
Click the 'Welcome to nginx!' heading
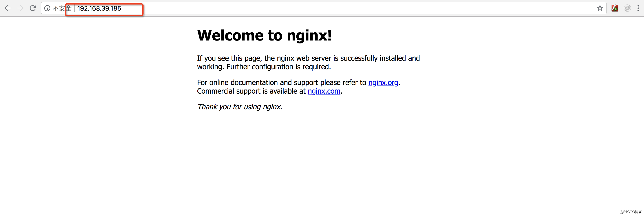tap(264, 35)
